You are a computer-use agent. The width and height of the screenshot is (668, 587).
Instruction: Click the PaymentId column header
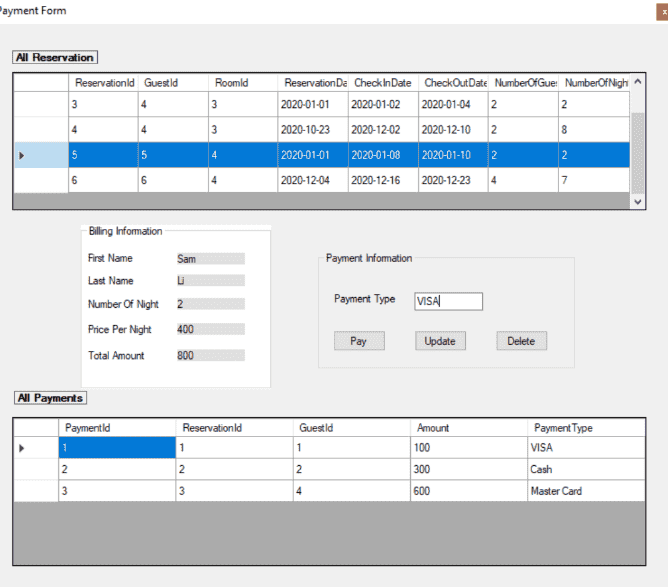click(117, 428)
